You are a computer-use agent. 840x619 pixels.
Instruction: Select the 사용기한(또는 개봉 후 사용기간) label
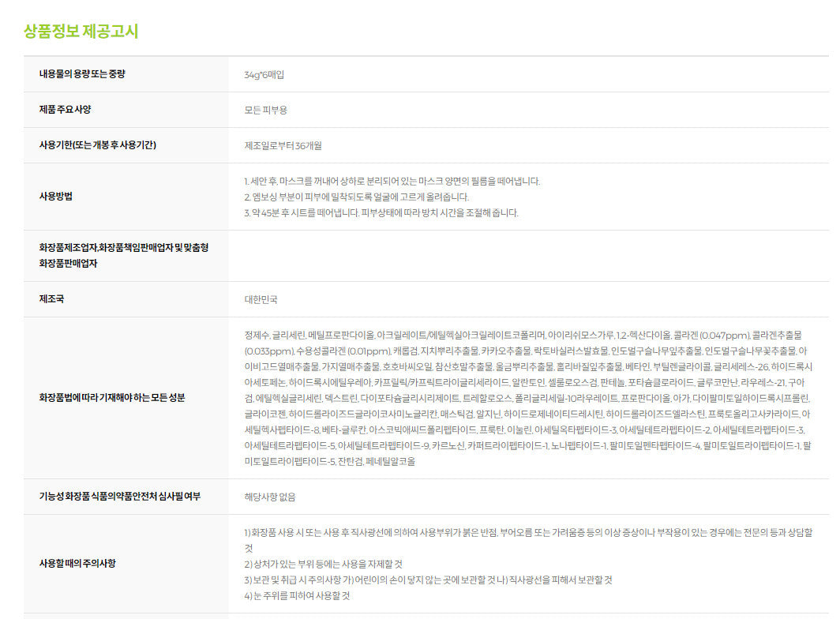[x=97, y=145]
